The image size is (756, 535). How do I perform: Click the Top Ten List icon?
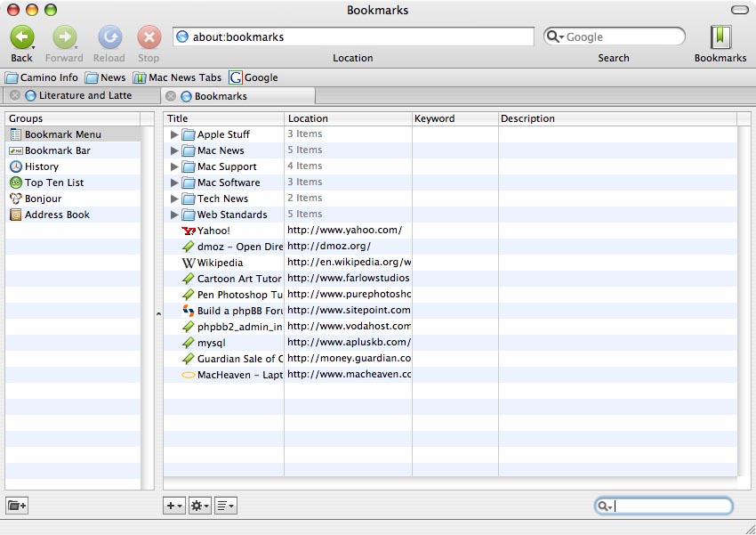tap(16, 182)
